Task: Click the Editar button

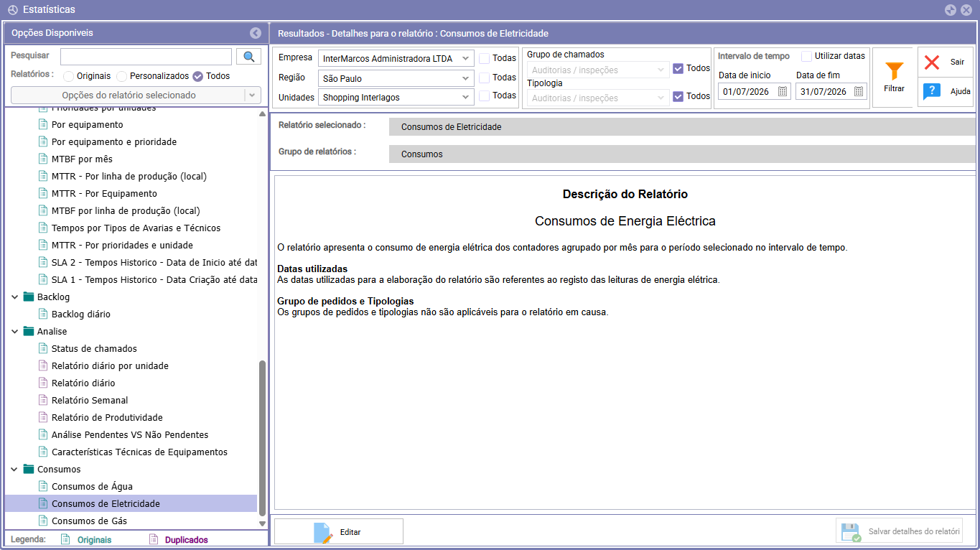Action: click(339, 531)
